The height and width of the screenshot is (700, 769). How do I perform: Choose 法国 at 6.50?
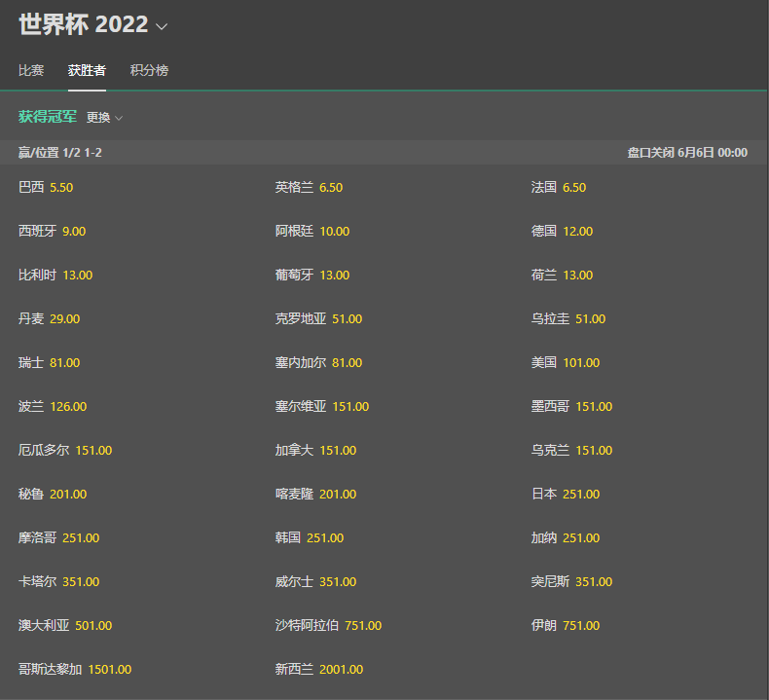pos(559,187)
